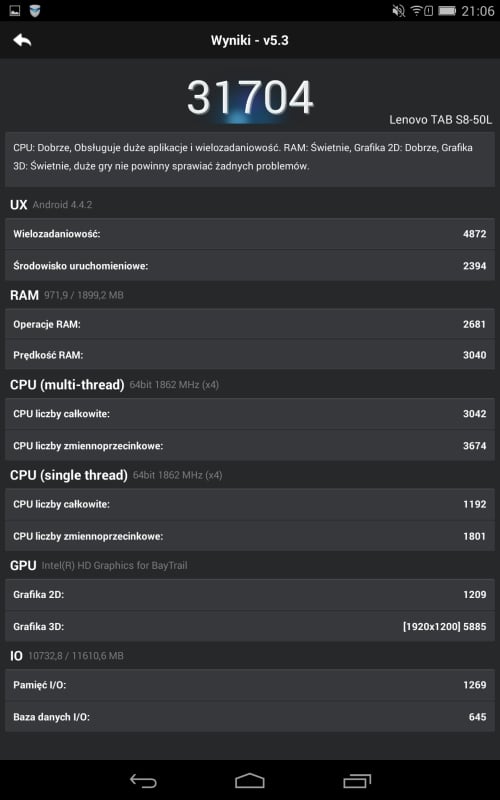
Task: Tap the back arrow in header
Action: coord(22,40)
